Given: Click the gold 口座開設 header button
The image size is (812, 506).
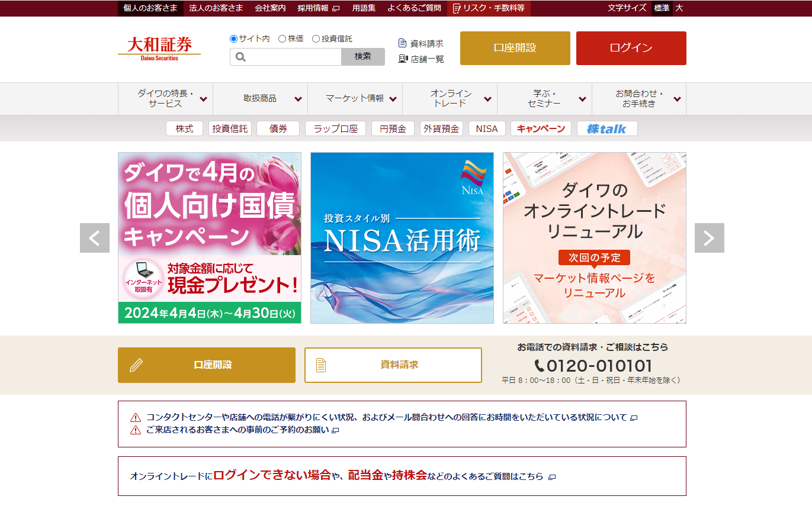Looking at the screenshot, I should [515, 48].
